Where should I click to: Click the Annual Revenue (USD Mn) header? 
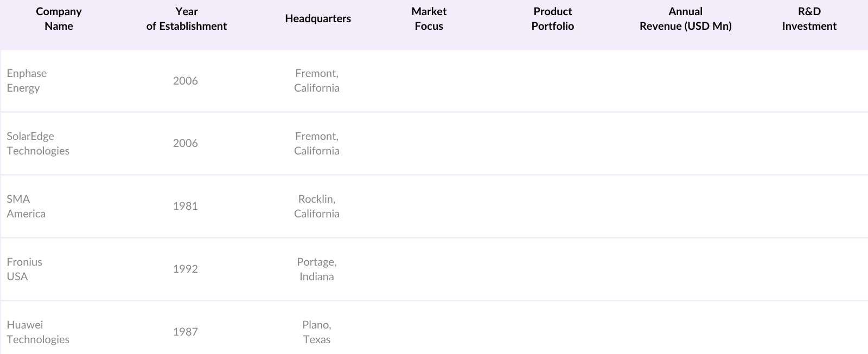coord(685,19)
